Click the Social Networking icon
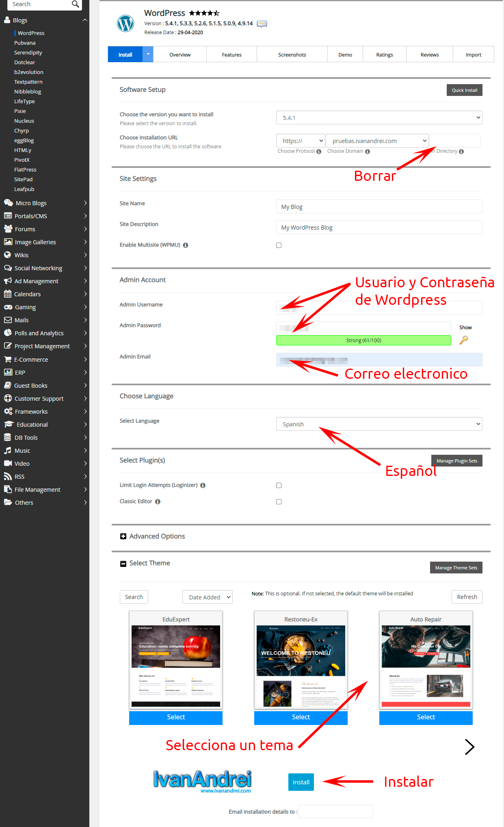The image size is (504, 827). 8,268
